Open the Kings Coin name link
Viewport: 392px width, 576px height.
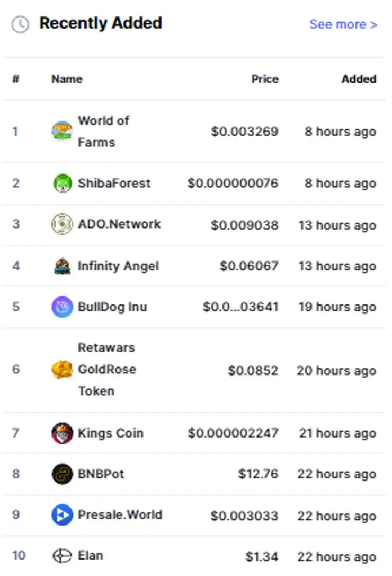[111, 433]
